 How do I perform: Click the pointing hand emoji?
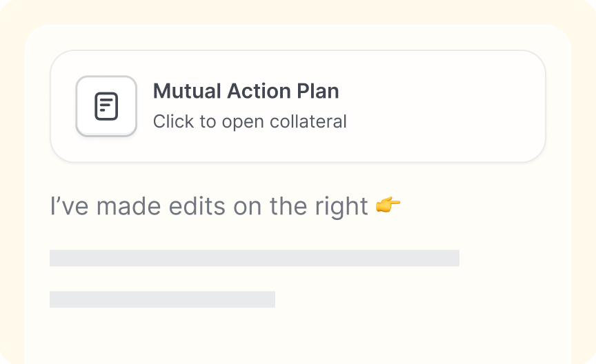tap(388, 205)
